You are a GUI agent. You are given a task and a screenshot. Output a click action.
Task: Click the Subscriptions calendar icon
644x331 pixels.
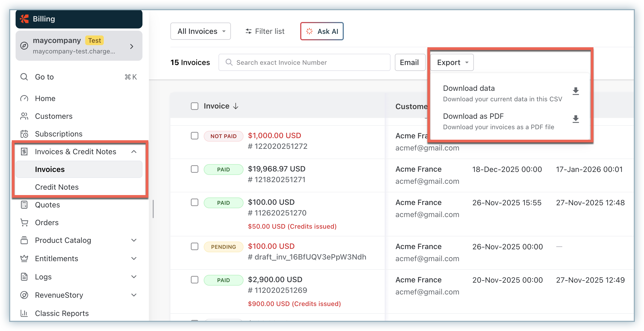[24, 134]
